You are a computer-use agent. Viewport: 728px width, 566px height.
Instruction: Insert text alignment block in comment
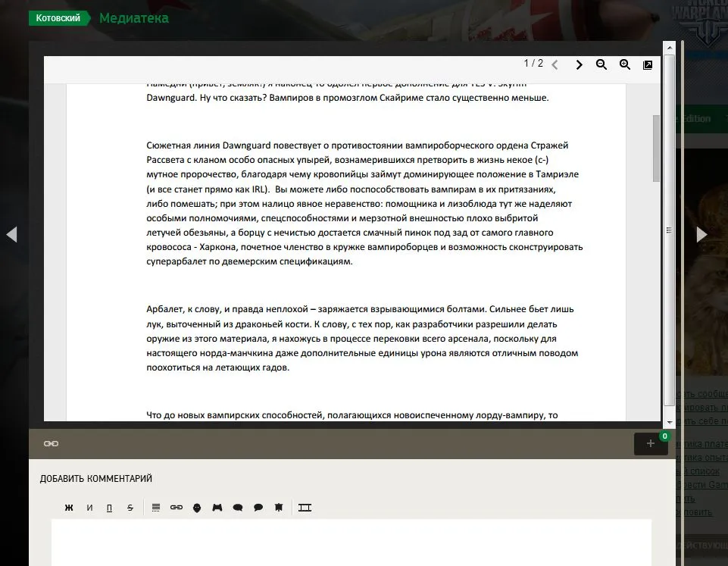[156, 508]
